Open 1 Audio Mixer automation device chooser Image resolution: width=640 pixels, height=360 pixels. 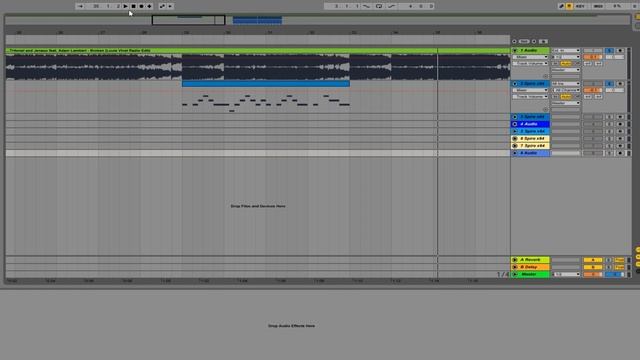(530, 57)
